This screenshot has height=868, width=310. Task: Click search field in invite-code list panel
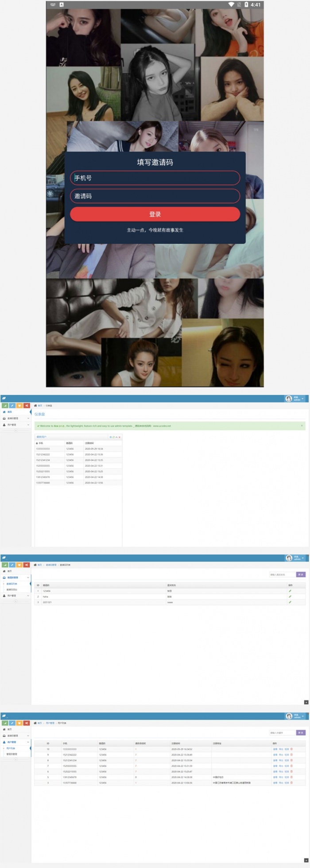pyautogui.click(x=282, y=574)
